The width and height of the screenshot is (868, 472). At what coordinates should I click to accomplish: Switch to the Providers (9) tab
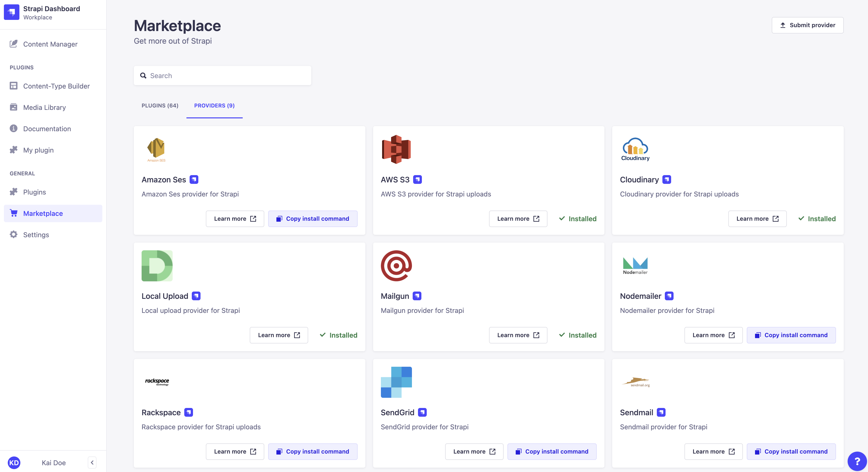[x=214, y=106]
